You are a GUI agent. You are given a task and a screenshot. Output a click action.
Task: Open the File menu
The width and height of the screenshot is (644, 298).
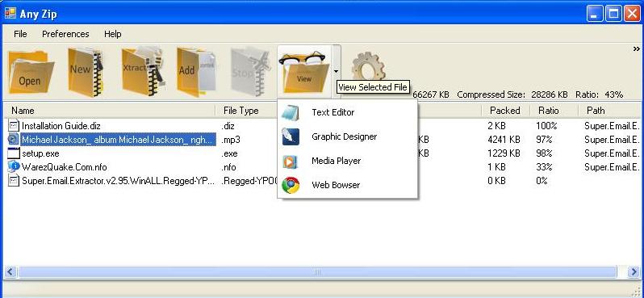click(20, 34)
